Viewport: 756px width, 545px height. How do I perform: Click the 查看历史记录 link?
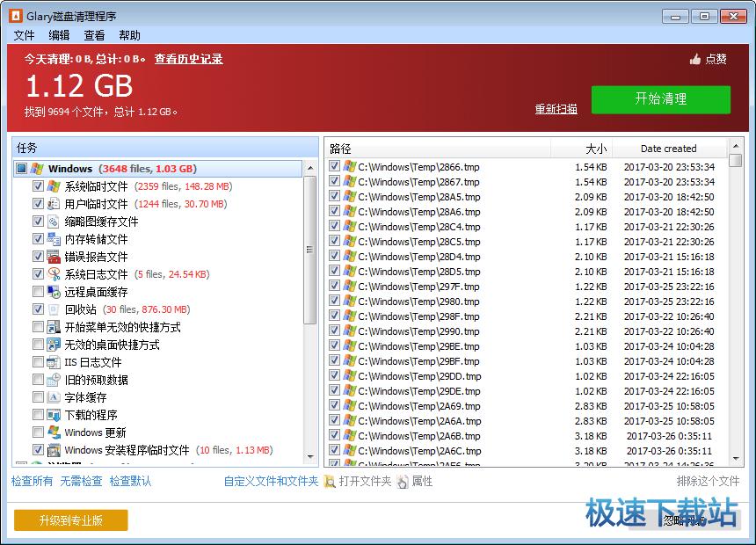click(188, 60)
